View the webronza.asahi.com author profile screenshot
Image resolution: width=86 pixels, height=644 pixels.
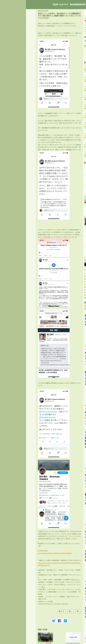pyautogui.click(x=54, y=343)
